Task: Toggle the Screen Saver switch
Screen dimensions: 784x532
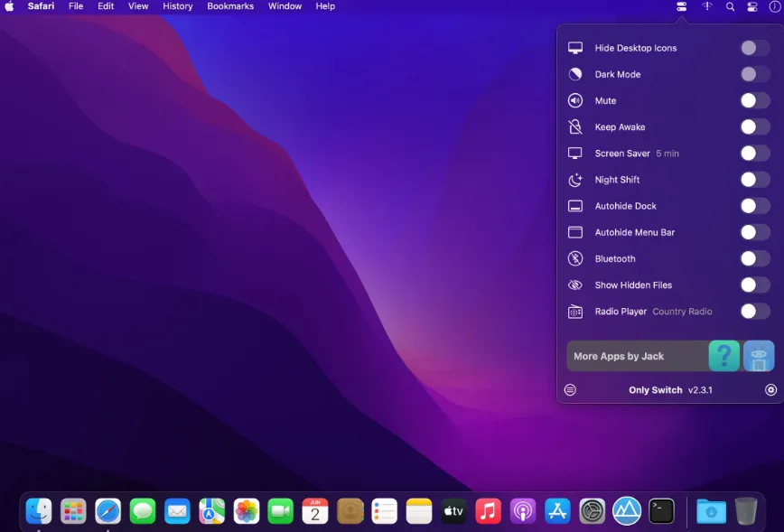Action: [x=755, y=154]
